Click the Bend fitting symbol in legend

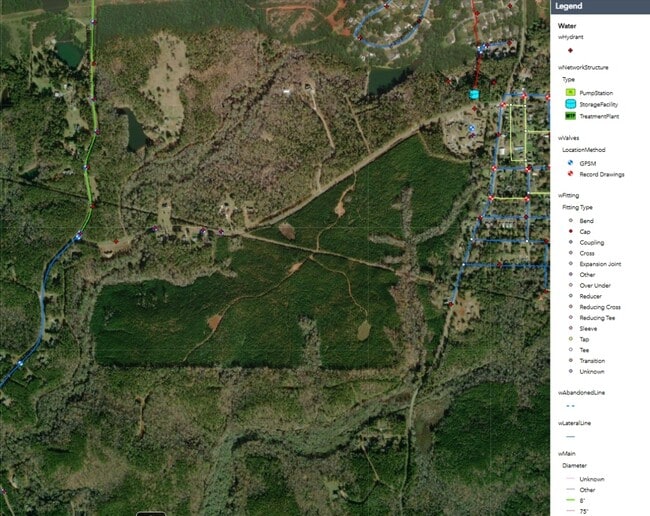[x=569, y=220]
